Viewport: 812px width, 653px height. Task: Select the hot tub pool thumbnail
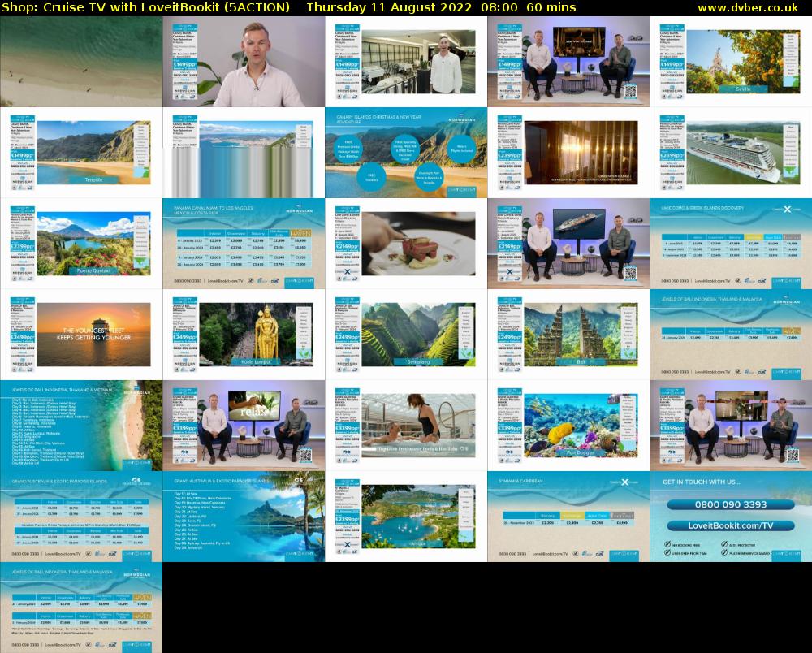[x=406, y=426]
